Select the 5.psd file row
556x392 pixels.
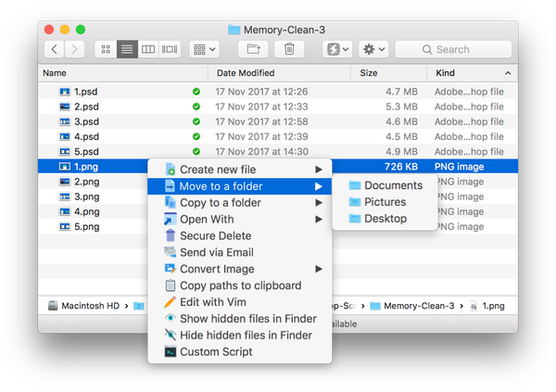coord(278,151)
